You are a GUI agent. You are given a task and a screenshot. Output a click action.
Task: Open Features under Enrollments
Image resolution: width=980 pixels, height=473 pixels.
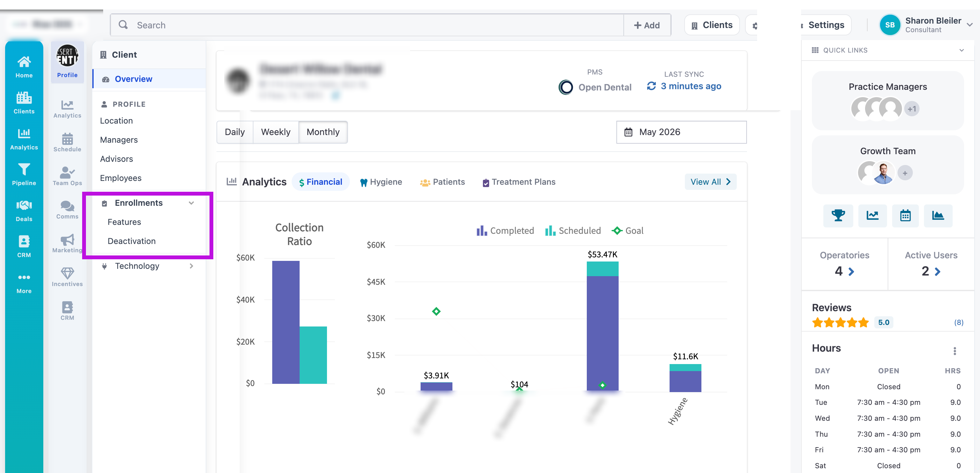pos(124,222)
